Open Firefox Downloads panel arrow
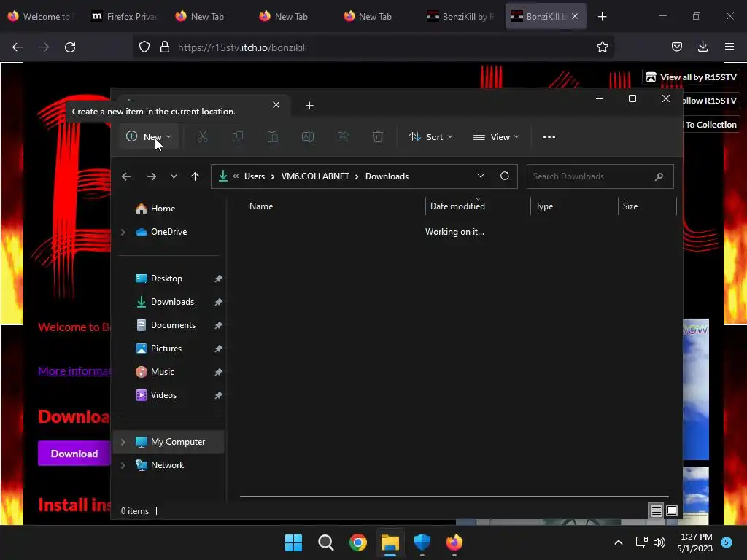 (x=703, y=47)
